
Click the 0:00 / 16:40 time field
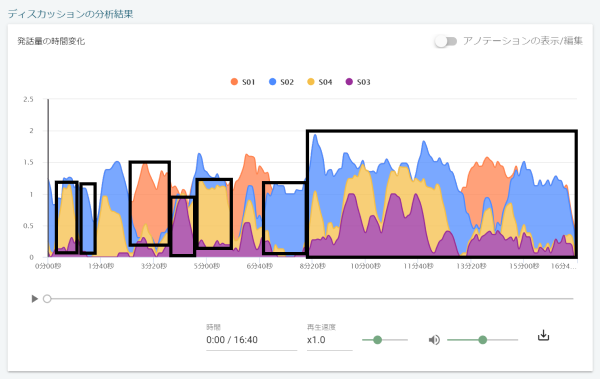coord(251,340)
